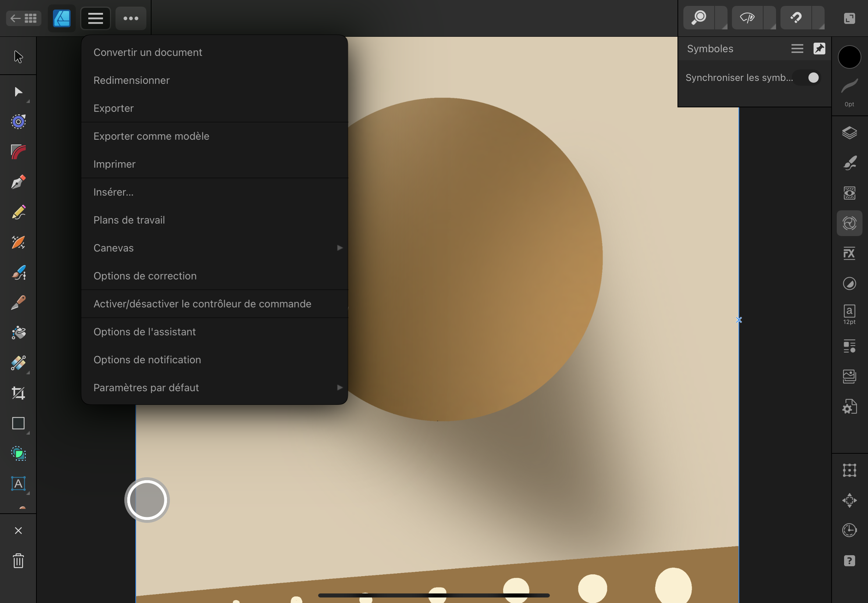
Task: Toggle the Symbols studio in right sidebar
Action: pyautogui.click(x=850, y=223)
